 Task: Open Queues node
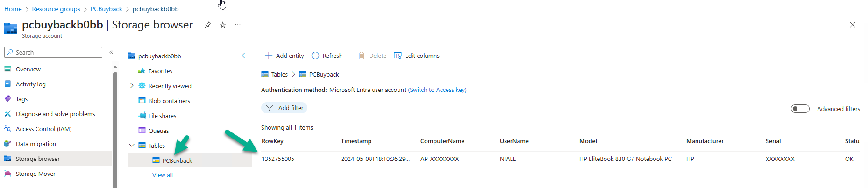(158, 131)
